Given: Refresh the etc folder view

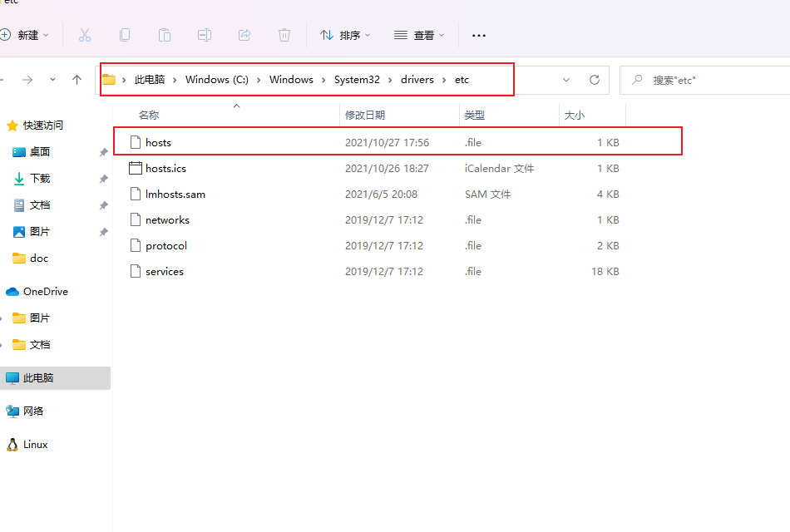Looking at the screenshot, I should click(x=595, y=80).
